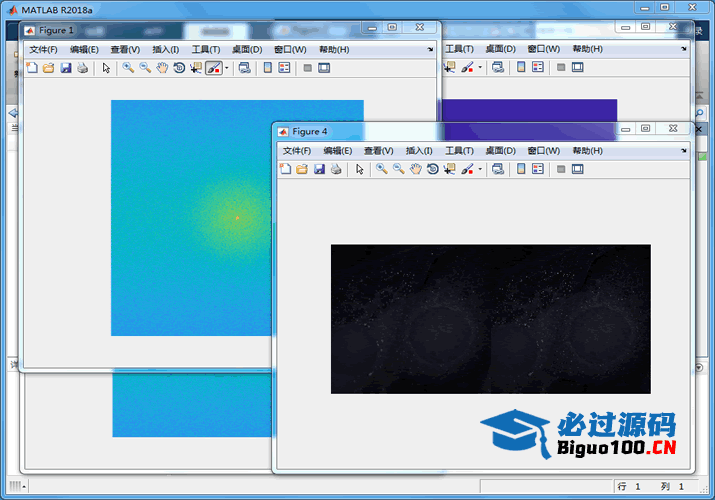Viewport: 715px width, 500px height.
Task: Open 工具(T) menu in Figure 1
Action: (206, 50)
